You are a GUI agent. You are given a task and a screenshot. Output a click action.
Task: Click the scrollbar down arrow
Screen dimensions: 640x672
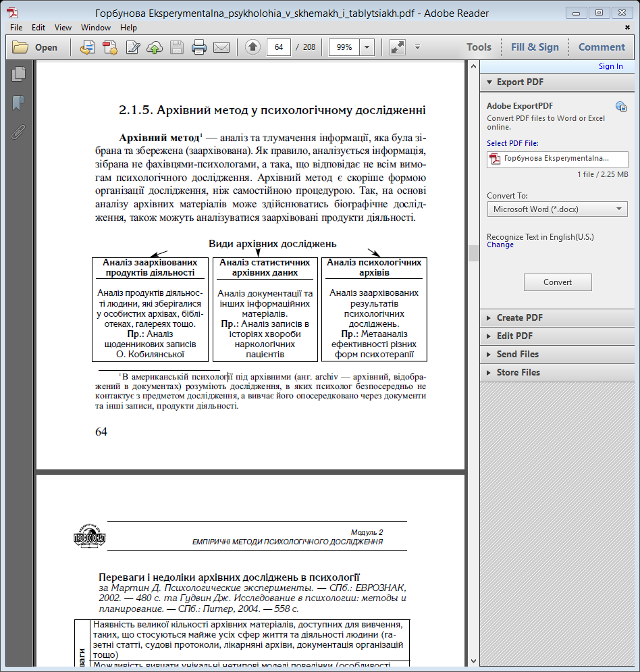click(473, 661)
